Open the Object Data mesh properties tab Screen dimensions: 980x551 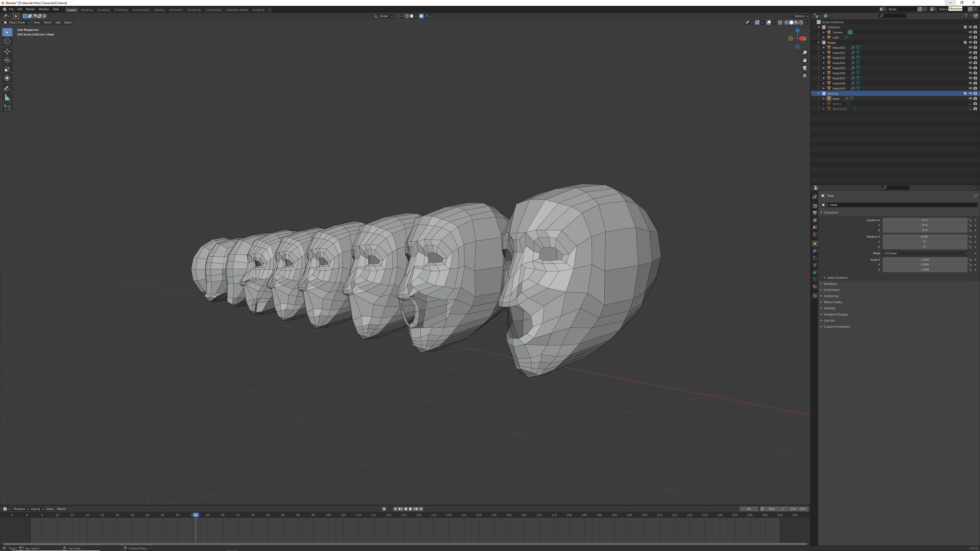point(815,279)
